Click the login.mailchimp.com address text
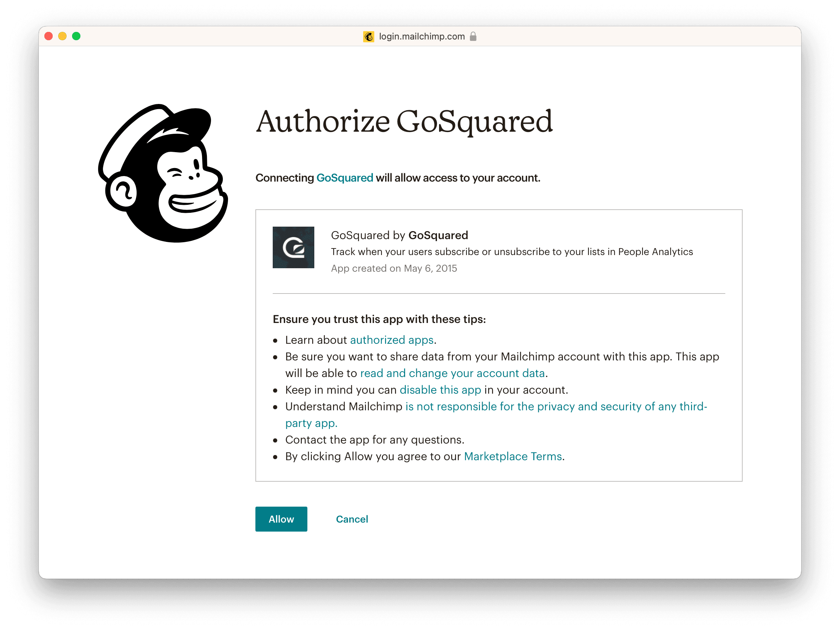Viewport: 840px width, 630px height. coord(421,36)
